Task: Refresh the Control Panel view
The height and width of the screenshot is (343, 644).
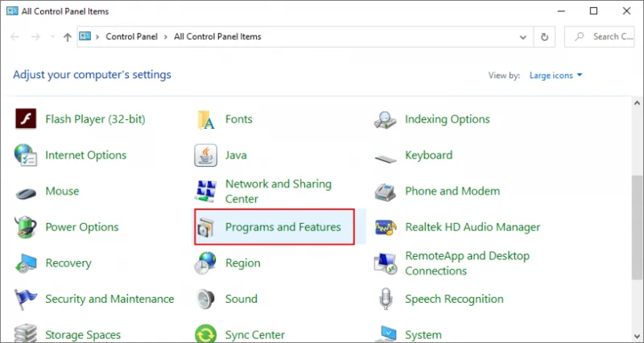Action: 544,37
